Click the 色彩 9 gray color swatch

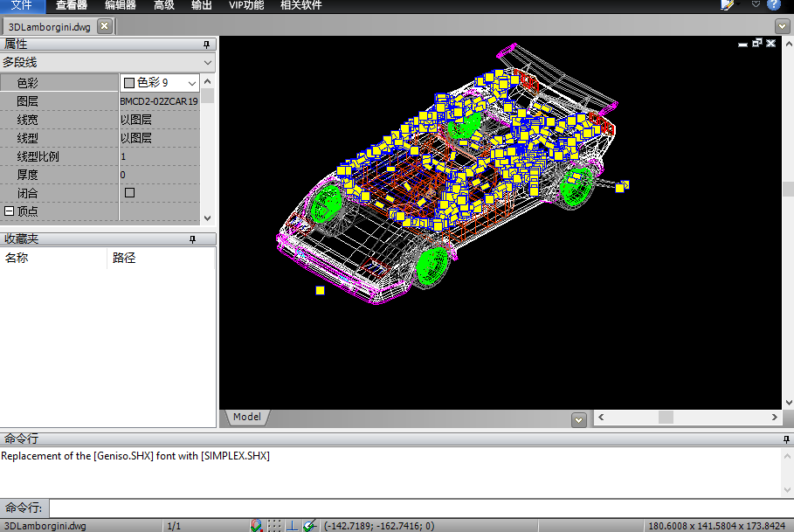[129, 83]
